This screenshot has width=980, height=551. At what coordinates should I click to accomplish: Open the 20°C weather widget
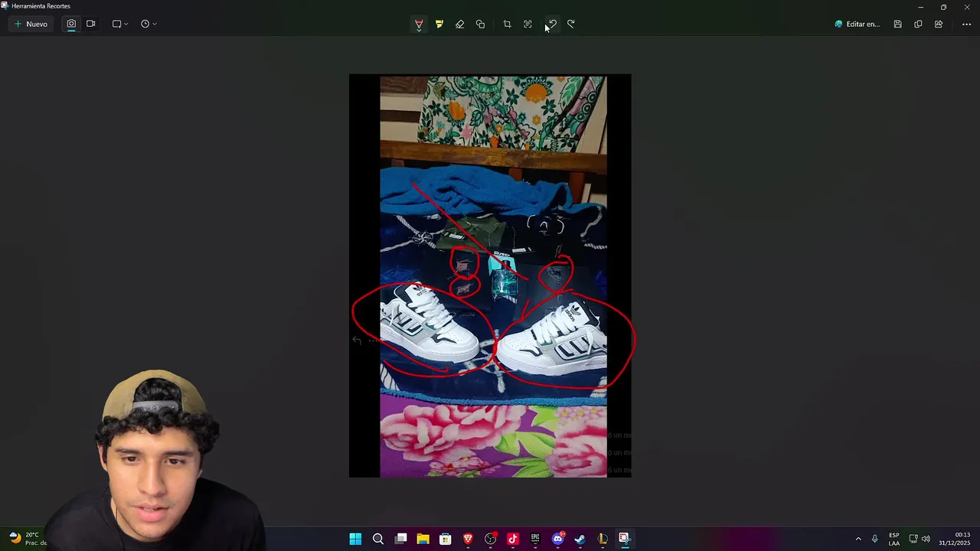point(27,539)
